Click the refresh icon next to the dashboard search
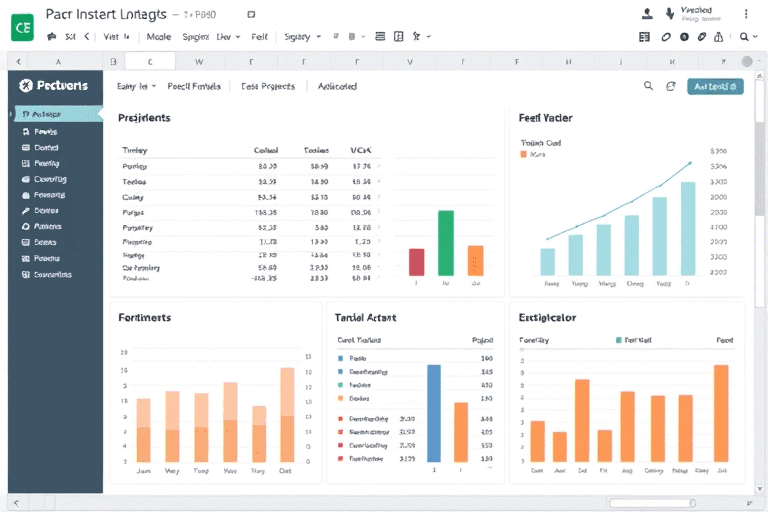 click(x=671, y=87)
